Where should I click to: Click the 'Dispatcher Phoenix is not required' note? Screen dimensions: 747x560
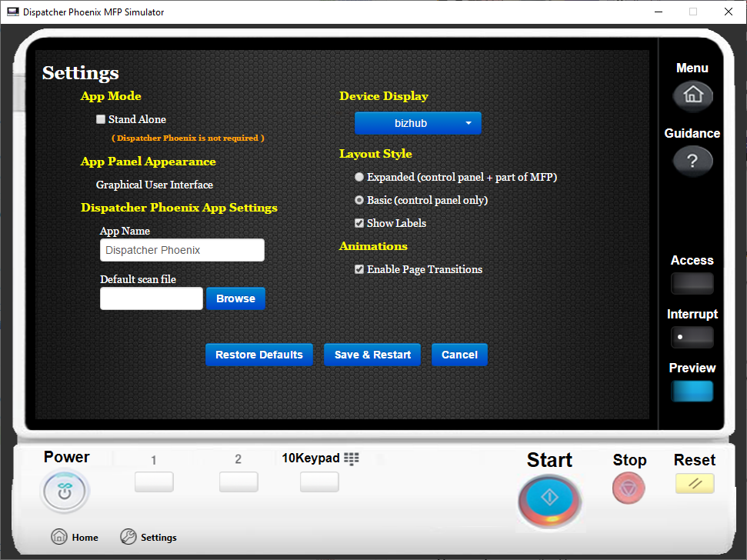click(188, 138)
